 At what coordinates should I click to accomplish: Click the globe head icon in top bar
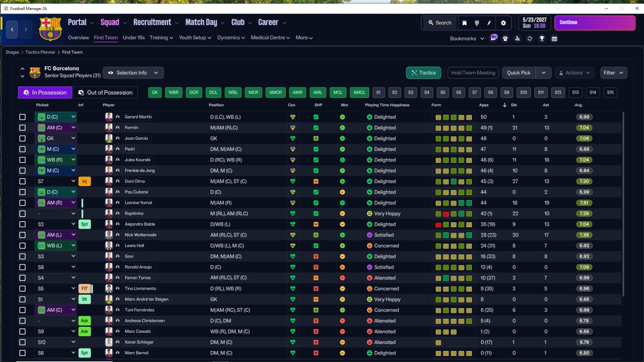tap(476, 23)
